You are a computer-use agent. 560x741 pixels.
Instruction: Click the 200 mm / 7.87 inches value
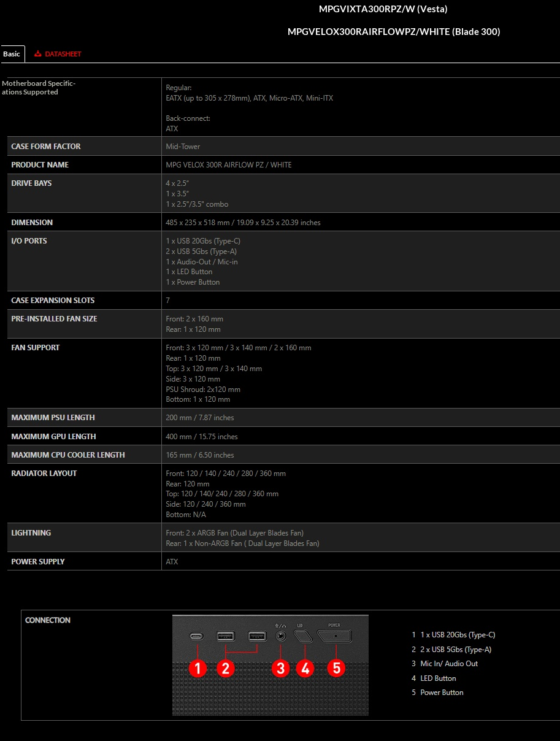[x=200, y=418]
